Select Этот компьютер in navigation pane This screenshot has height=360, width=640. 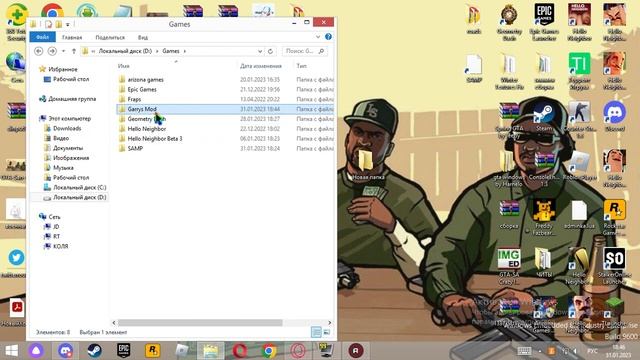[69, 118]
